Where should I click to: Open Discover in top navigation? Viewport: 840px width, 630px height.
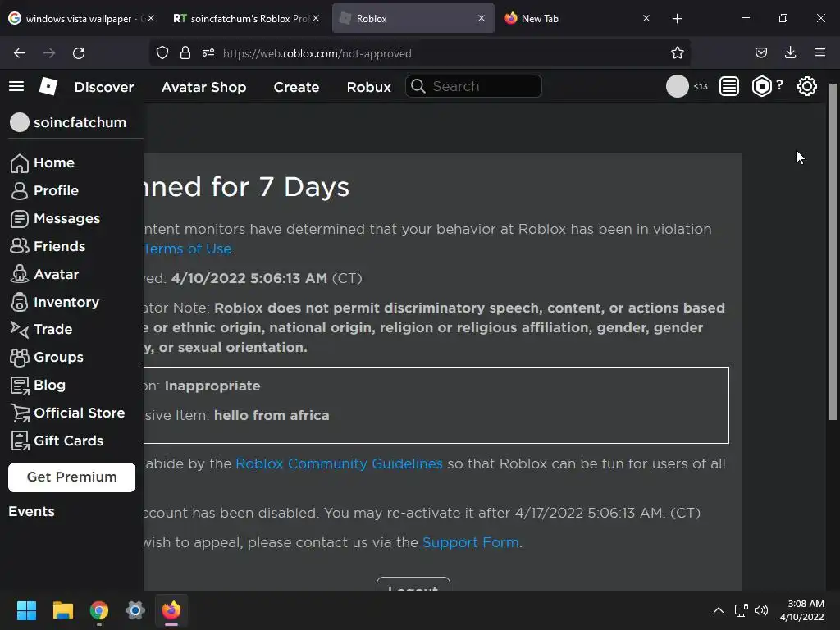pos(104,87)
